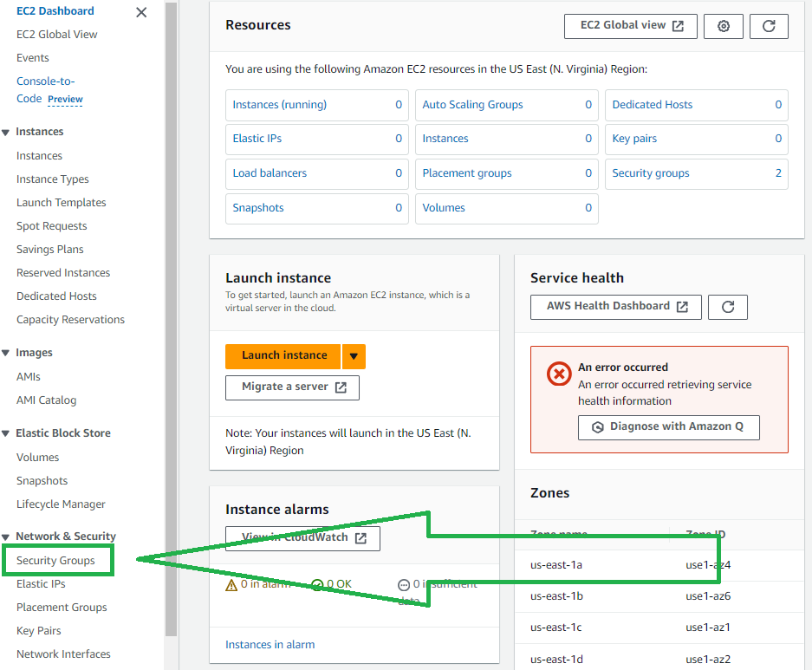Open Instances item under Instances section

point(39,155)
